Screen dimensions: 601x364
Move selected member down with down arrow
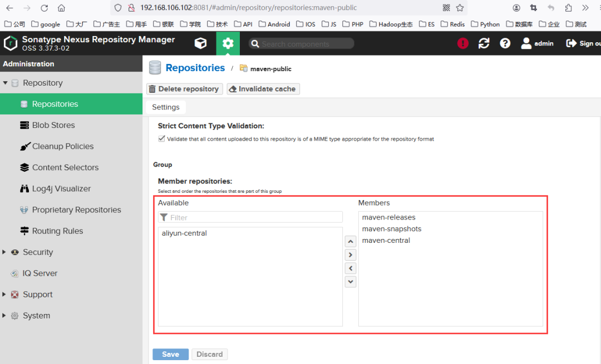[x=351, y=282]
